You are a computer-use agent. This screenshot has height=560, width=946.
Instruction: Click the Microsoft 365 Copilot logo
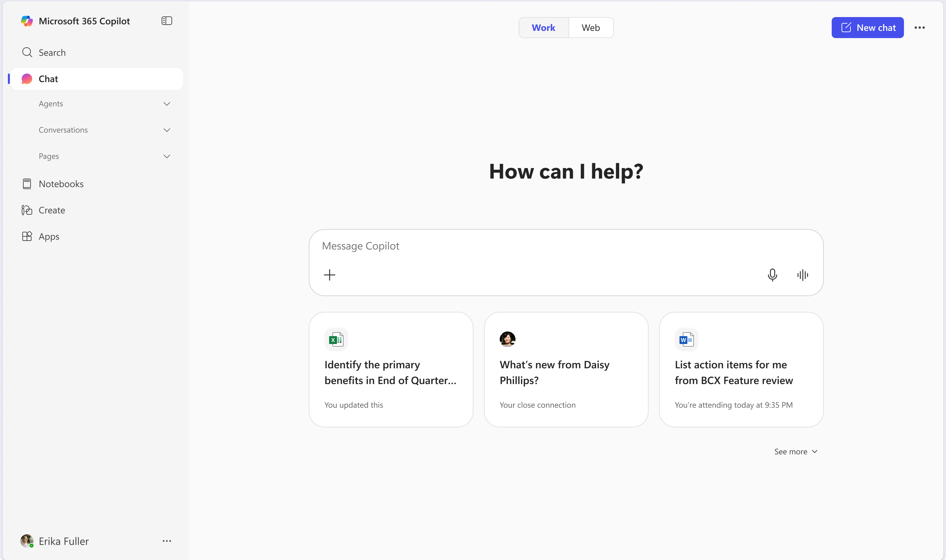pyautogui.click(x=27, y=21)
